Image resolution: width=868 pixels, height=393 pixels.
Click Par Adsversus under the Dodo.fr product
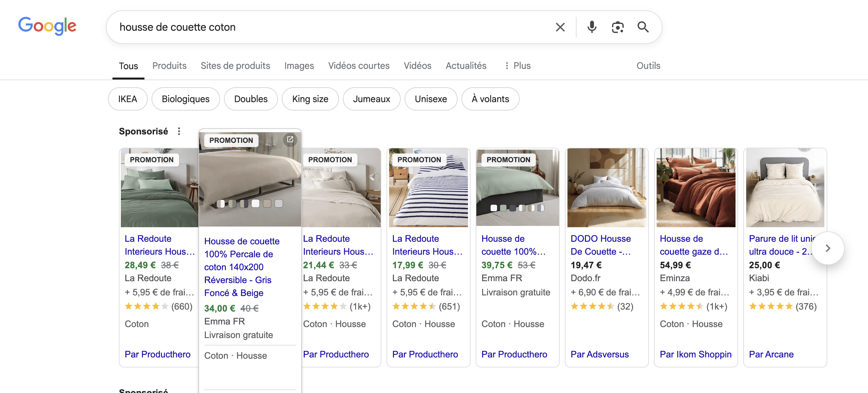pos(599,354)
